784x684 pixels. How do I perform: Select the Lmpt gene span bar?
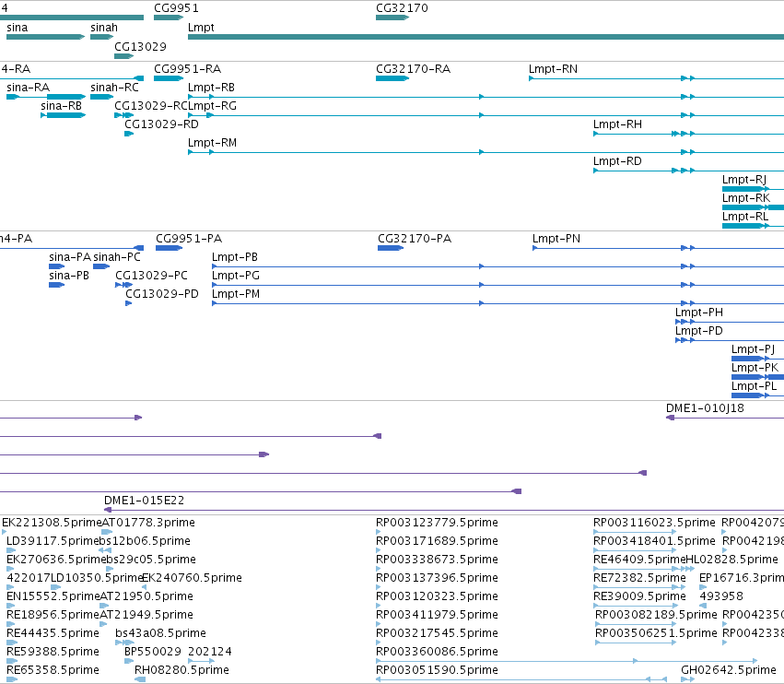486,37
